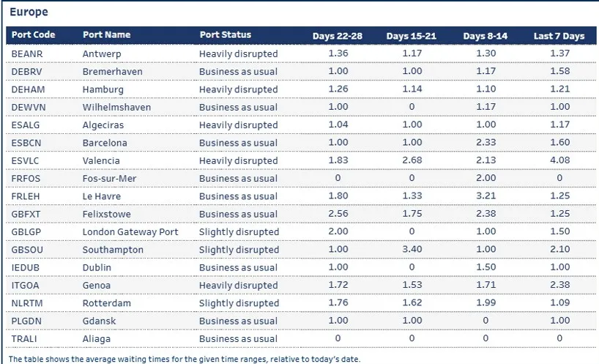
Task: Click the Port Code column header
Action: (34, 35)
